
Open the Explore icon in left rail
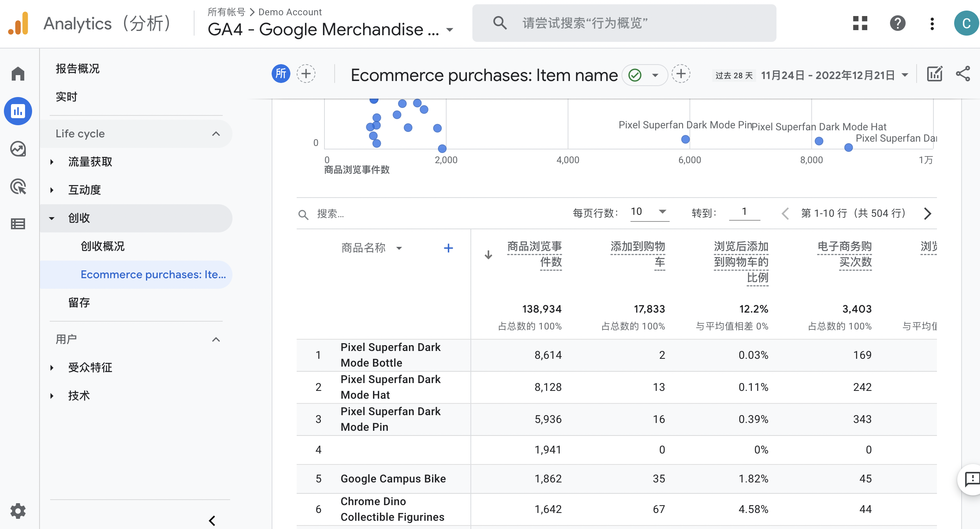pyautogui.click(x=18, y=149)
